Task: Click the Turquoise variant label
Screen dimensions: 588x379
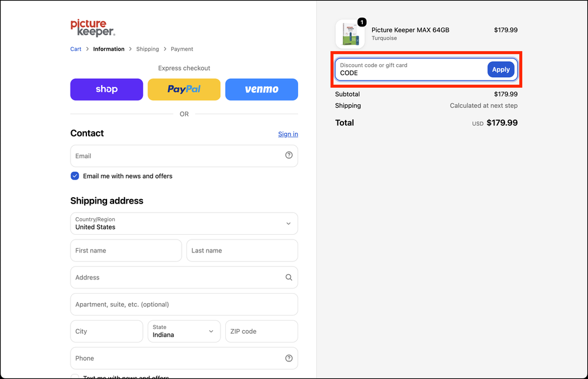Action: click(384, 38)
